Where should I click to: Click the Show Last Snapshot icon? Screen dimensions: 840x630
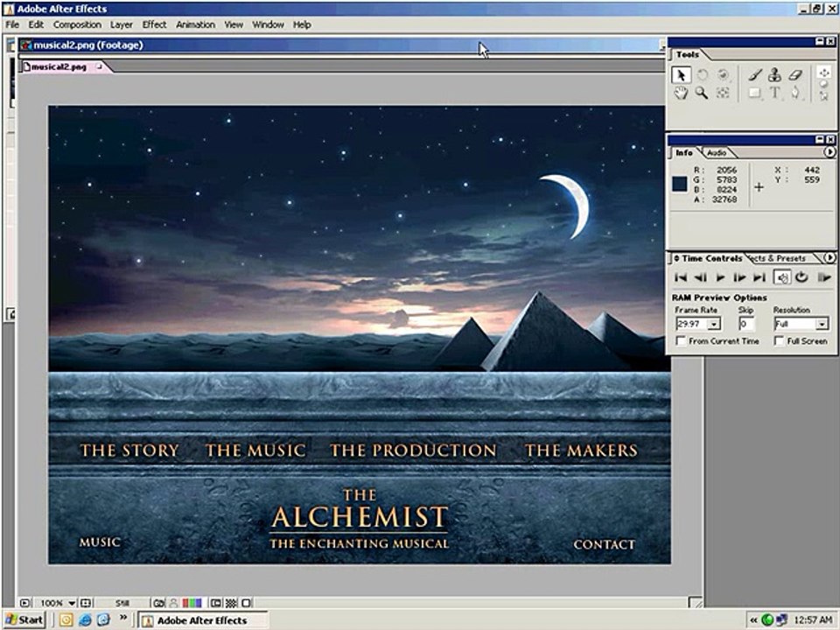(x=173, y=603)
